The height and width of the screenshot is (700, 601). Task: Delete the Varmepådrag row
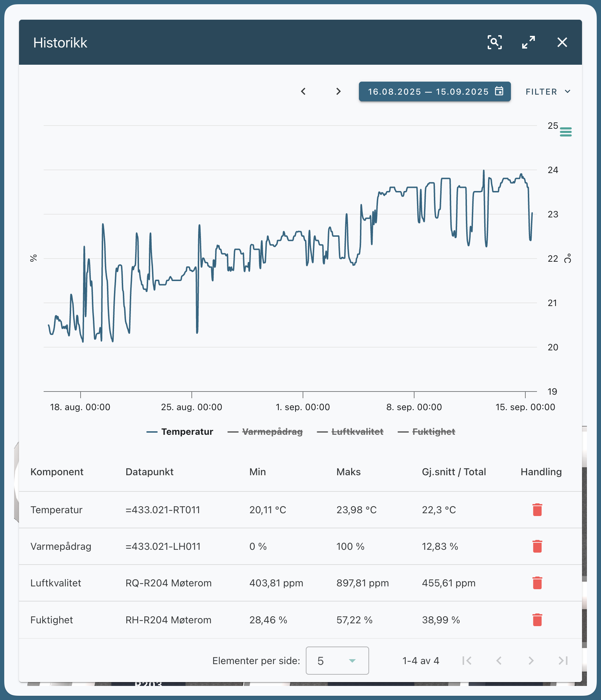[537, 546]
